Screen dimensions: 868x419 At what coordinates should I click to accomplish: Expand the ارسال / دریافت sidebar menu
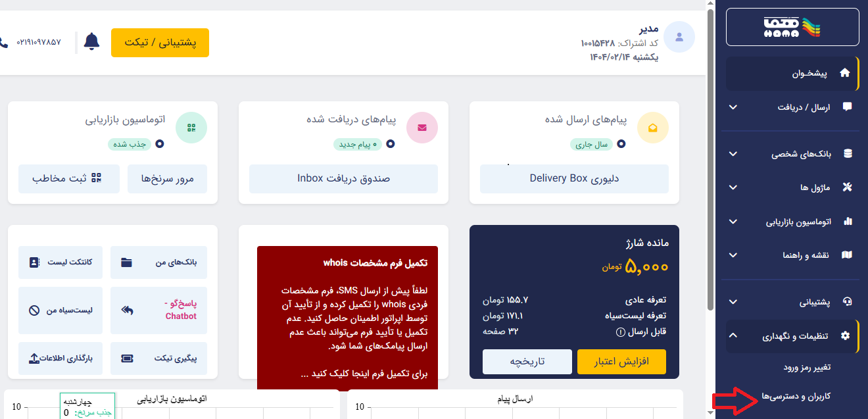792,107
